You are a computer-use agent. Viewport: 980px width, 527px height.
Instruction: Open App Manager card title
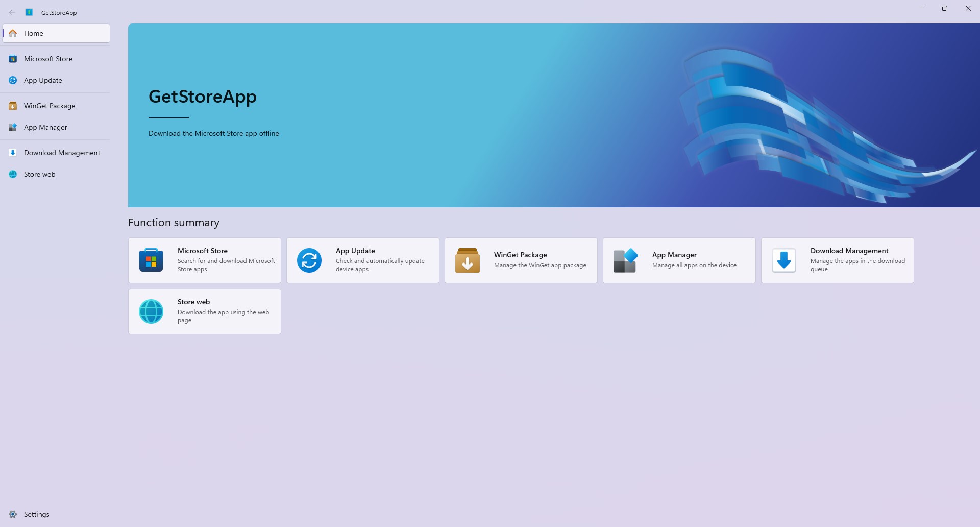point(674,255)
